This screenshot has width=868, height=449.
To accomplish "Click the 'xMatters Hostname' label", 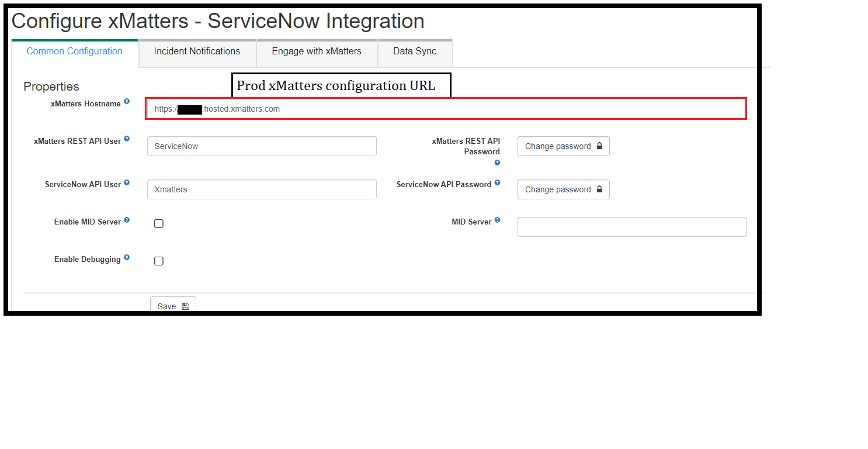I will (x=86, y=103).
